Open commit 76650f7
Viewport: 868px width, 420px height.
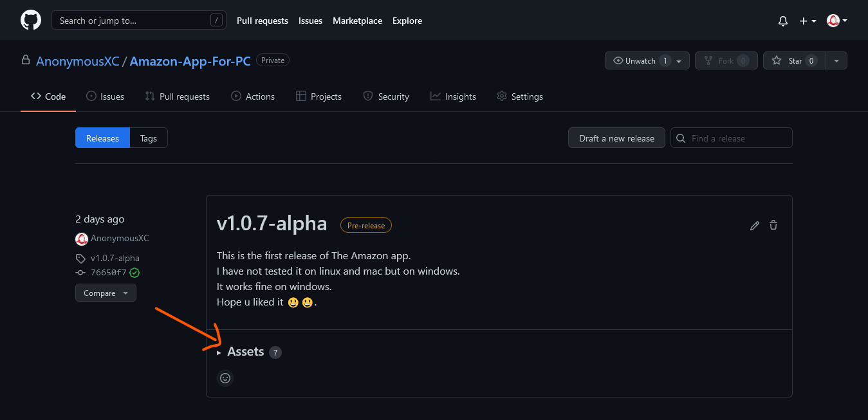click(x=108, y=272)
